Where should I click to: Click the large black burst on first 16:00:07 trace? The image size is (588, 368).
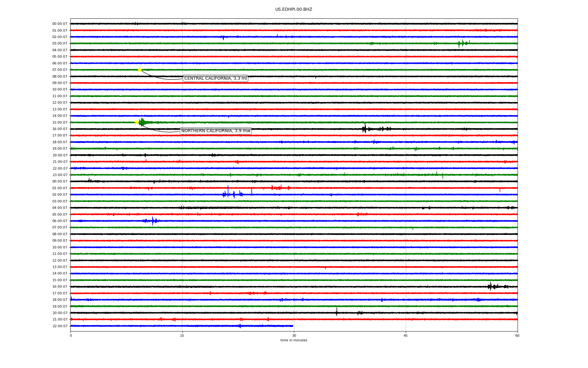[364, 129]
